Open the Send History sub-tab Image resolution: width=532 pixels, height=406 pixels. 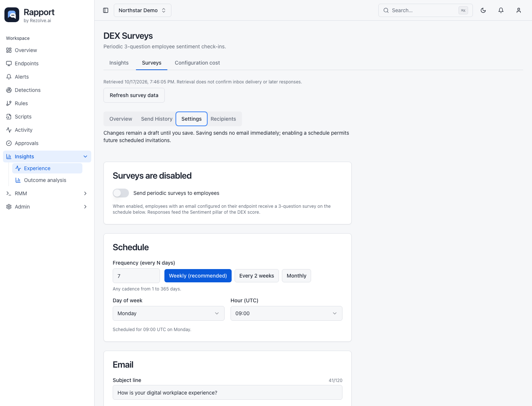(157, 119)
